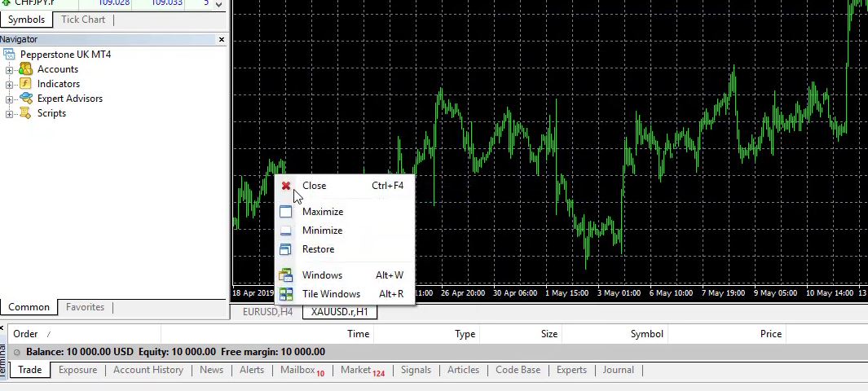Viewport: 868px width, 391px height.
Task: Click the Expert Advisors icon in Navigator
Action: click(25, 99)
